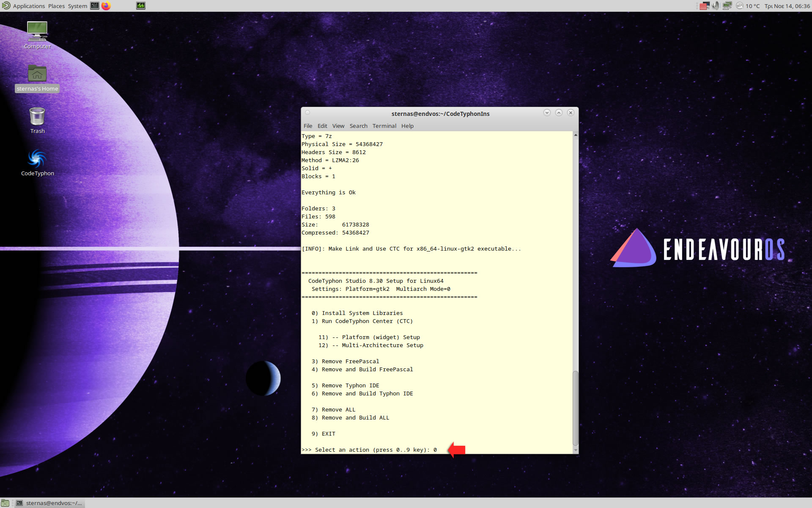
Task: Launch the CodeTyphon desktop shortcut
Action: click(37, 163)
